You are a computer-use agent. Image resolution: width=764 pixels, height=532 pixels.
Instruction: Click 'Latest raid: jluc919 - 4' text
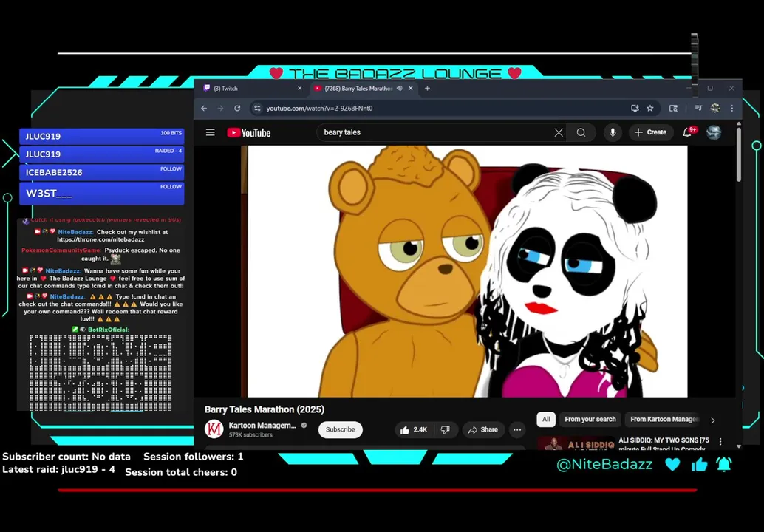(59, 470)
